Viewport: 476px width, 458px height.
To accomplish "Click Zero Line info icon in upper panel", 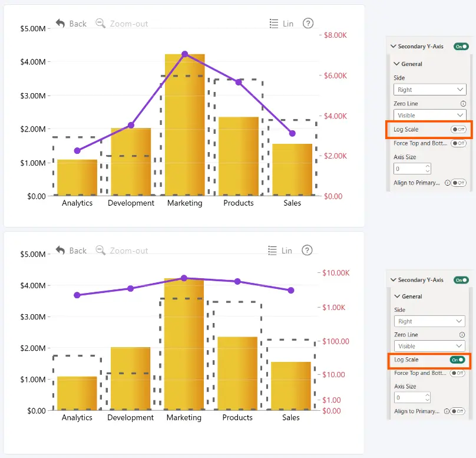I will [463, 104].
